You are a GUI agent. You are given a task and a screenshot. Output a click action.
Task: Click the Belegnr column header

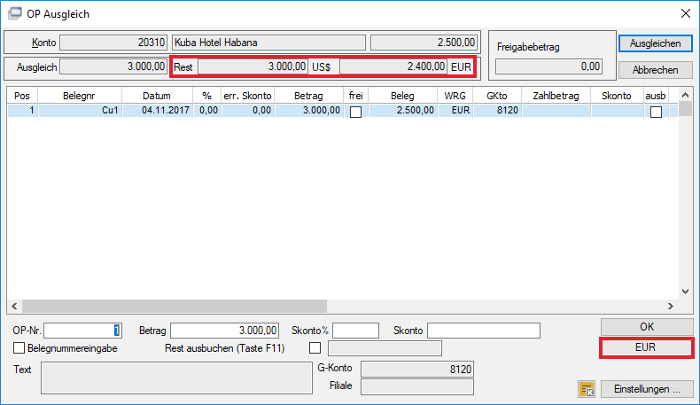pyautogui.click(x=79, y=96)
